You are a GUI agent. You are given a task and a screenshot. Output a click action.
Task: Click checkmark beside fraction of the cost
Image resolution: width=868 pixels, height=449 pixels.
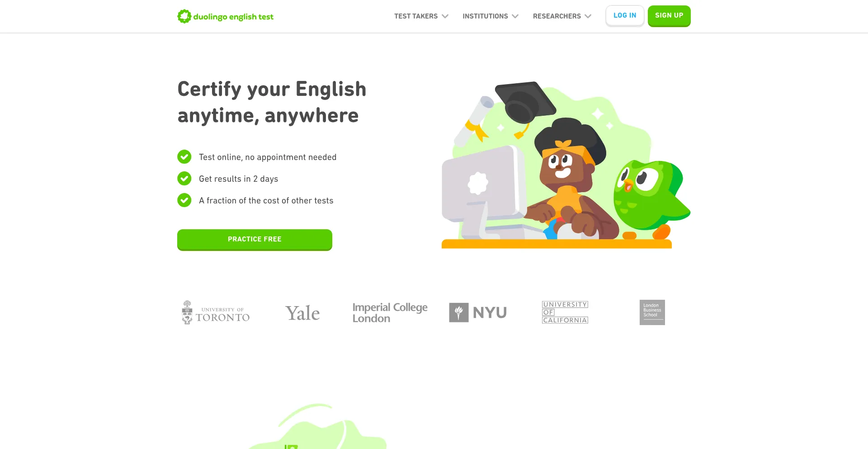point(184,200)
